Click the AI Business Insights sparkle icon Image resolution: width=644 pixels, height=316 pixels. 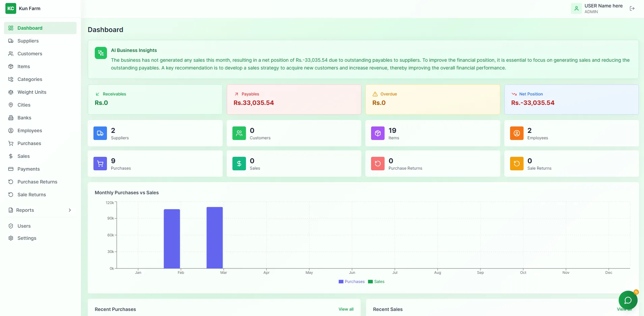[x=101, y=53]
